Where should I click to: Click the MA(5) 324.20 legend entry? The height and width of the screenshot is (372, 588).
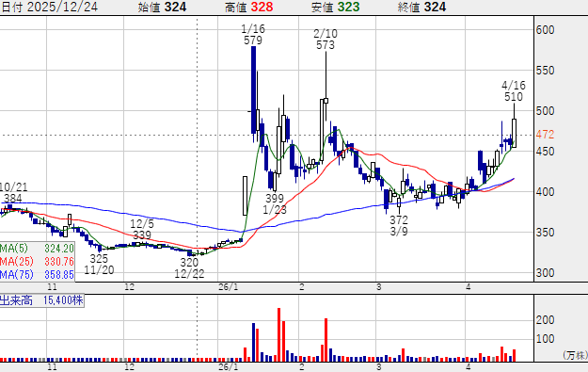(x=37, y=248)
